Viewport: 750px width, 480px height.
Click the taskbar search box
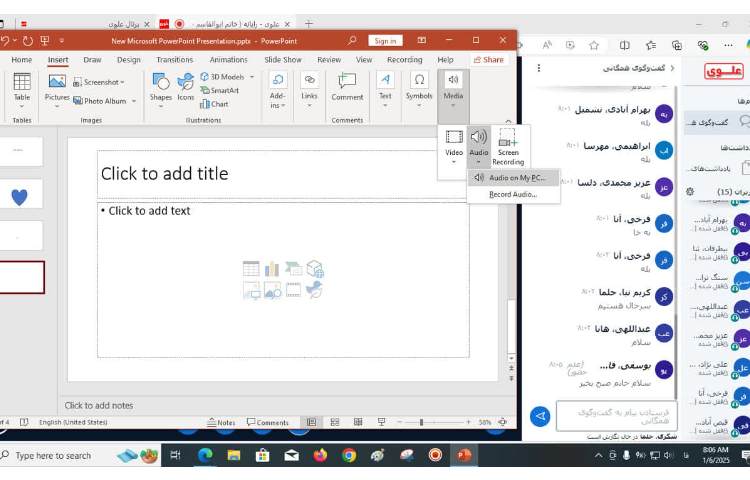pyautogui.click(x=79, y=456)
